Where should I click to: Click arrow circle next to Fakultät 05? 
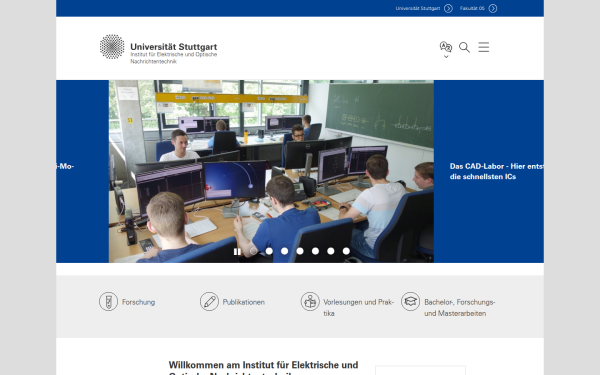coord(493,8)
